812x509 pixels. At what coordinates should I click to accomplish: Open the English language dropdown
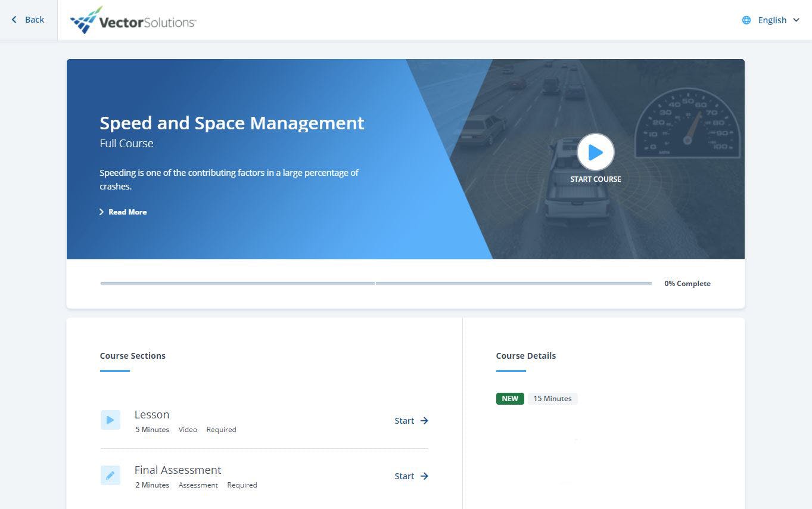[x=771, y=20]
